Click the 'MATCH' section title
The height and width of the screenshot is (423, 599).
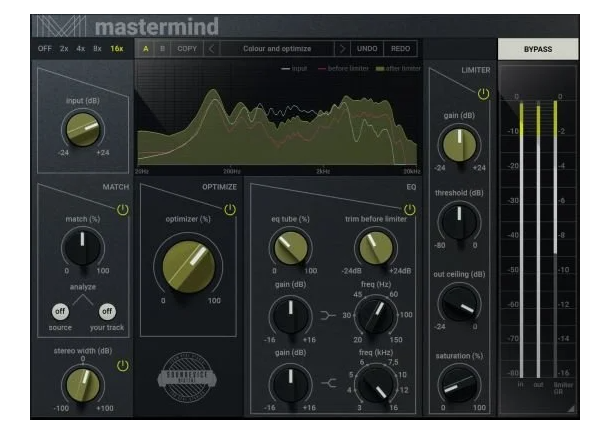tap(116, 187)
